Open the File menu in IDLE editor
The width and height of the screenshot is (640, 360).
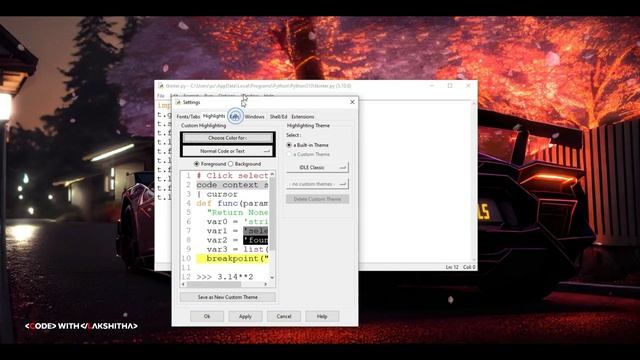[160, 96]
